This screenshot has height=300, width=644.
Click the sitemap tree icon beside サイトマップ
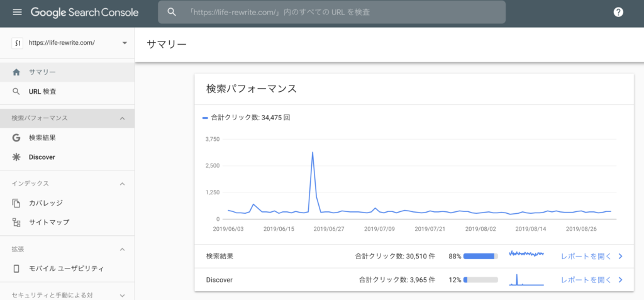tap(16, 223)
